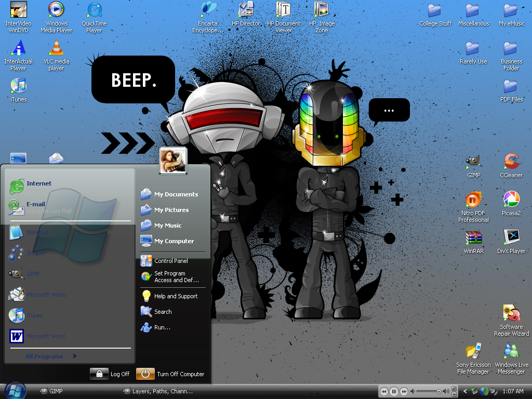The image size is (532, 399).
Task: Pause playback in the taskbar media player
Action: [x=394, y=392]
